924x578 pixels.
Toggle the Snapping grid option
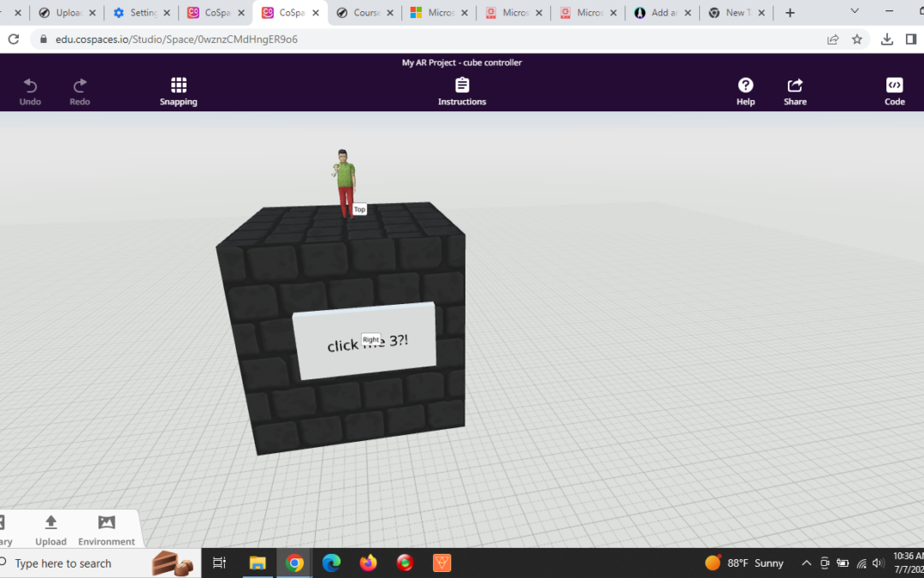[179, 92]
